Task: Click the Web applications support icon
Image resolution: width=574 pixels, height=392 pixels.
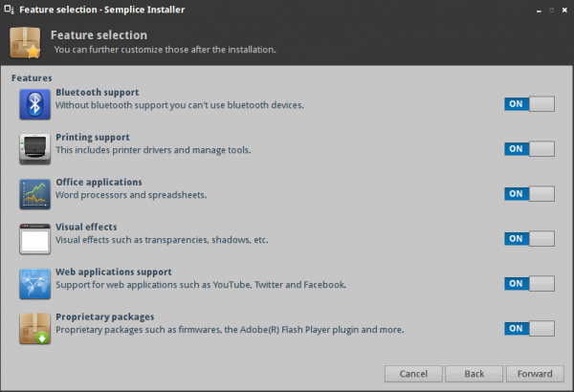Action: tap(34, 283)
